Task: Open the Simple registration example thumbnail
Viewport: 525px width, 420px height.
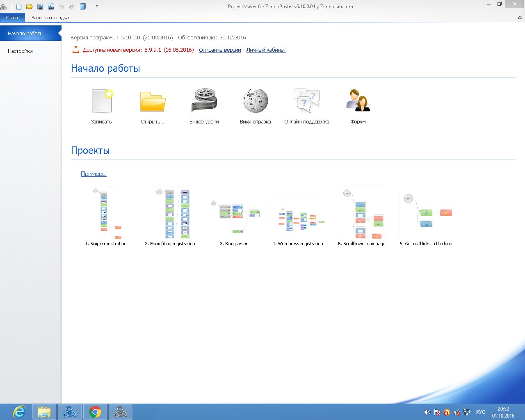Action: tap(106, 213)
